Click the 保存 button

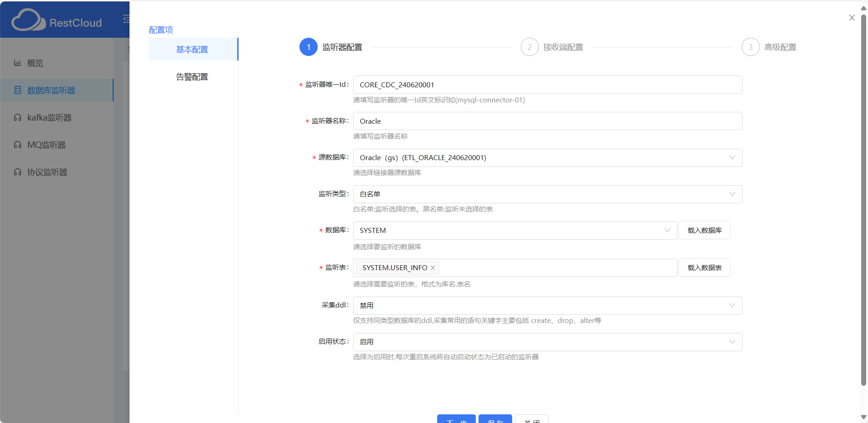point(495,419)
